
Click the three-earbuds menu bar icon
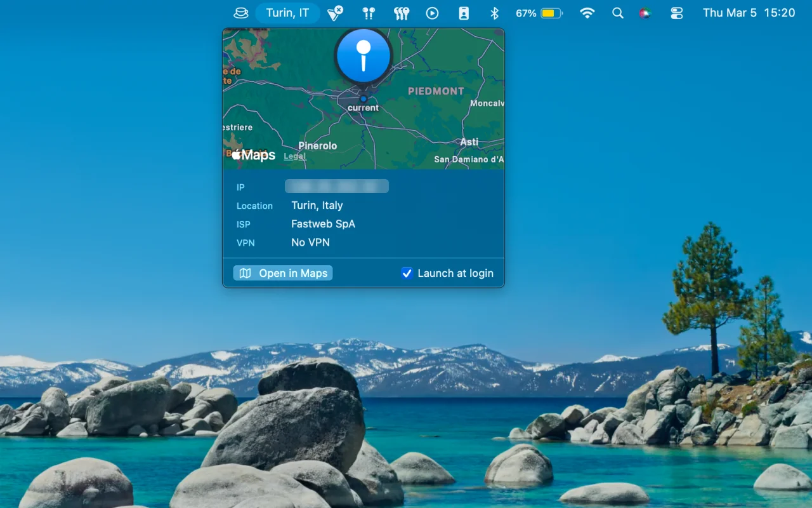coord(402,13)
